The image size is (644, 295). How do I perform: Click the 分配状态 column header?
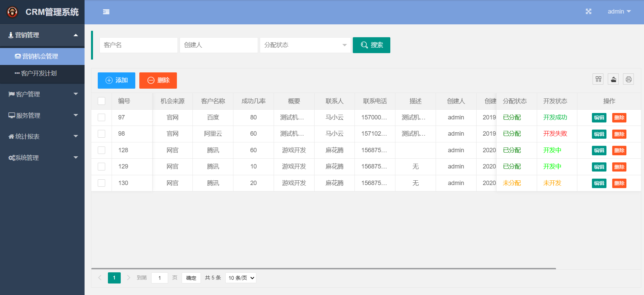[x=516, y=101]
